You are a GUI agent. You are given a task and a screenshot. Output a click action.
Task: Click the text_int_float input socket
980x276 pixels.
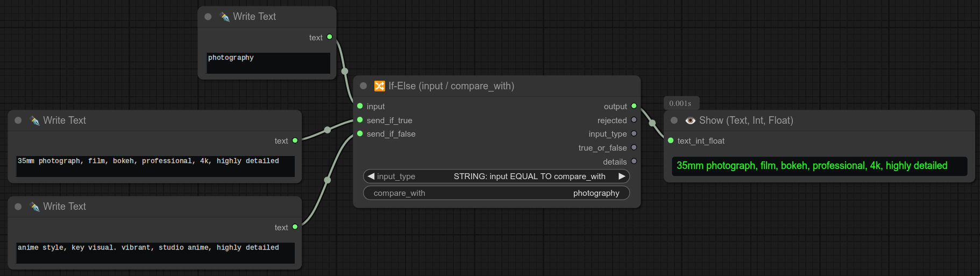pos(671,140)
